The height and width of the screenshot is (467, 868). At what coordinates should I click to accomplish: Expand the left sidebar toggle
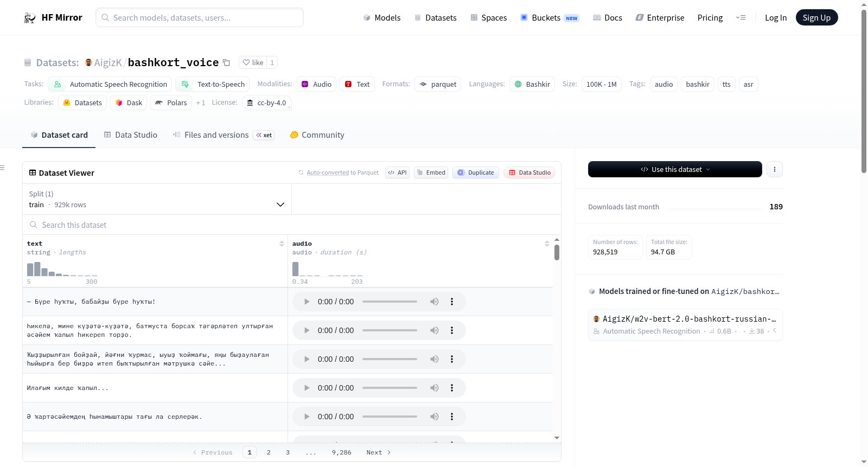click(3, 168)
